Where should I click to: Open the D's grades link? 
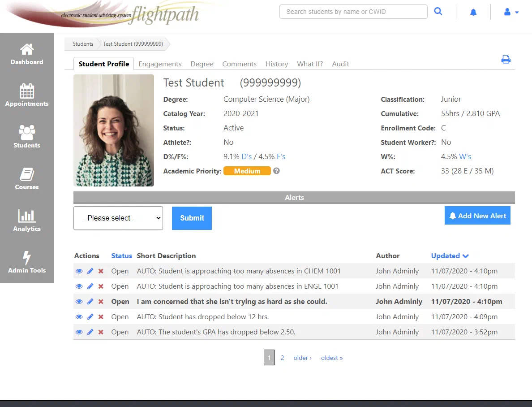tap(247, 156)
